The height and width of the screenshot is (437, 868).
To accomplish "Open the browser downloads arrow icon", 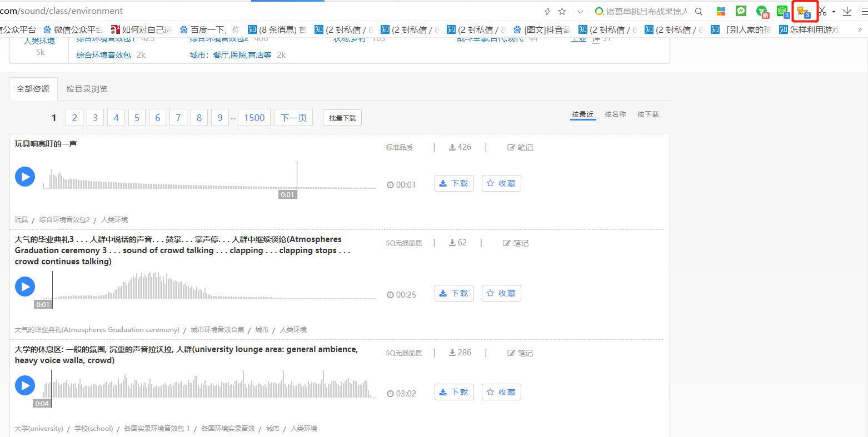I will point(847,11).
